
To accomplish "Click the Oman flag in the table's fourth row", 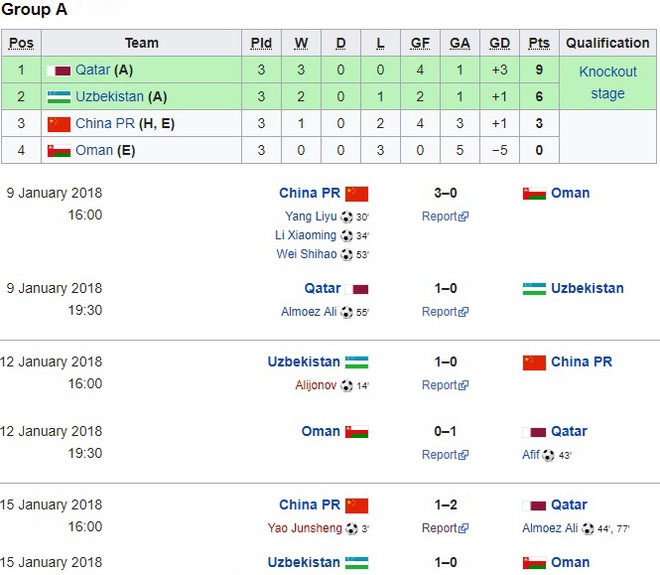I will click(59, 151).
